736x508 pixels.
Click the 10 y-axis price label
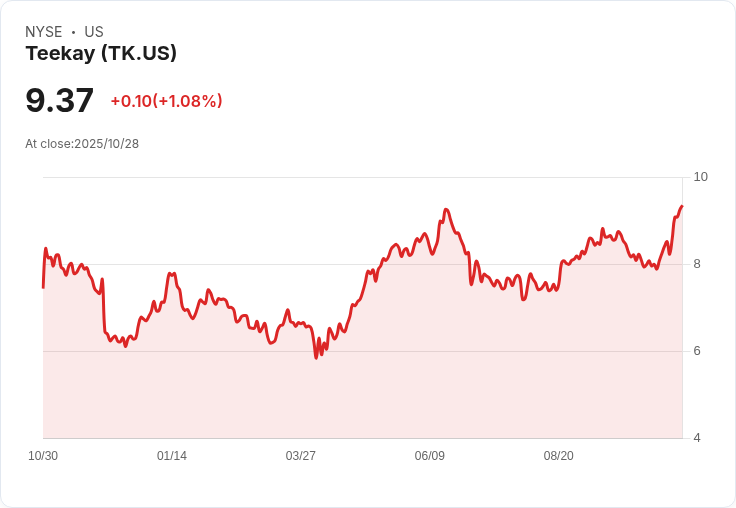pos(700,177)
